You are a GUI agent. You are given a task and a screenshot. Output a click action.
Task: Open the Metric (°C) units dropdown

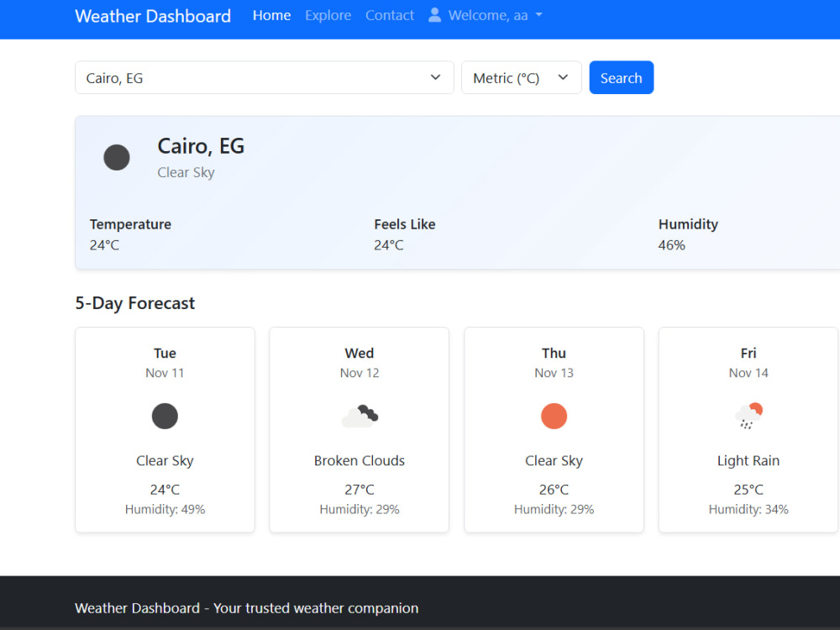(522, 77)
